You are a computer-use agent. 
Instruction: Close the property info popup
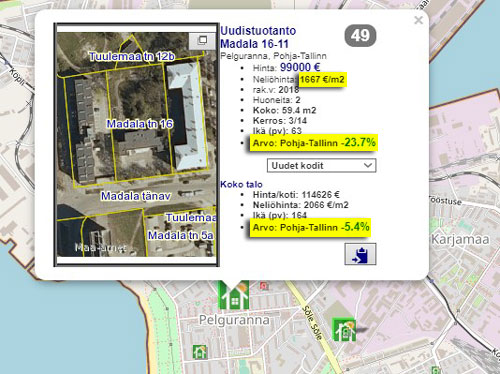(x=418, y=20)
